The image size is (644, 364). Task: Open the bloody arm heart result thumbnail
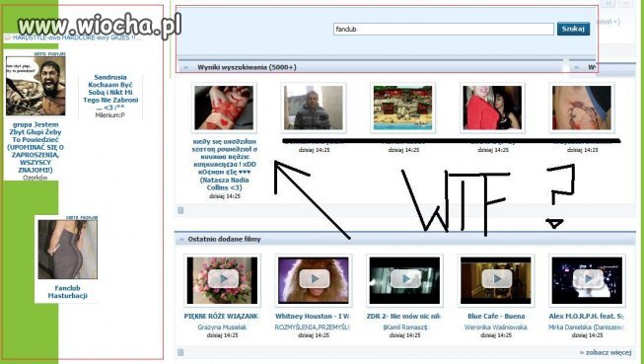coord(224,108)
